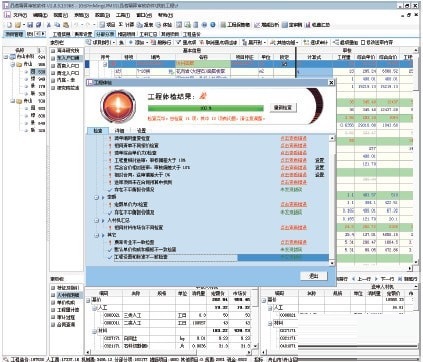Click the Copy icon in toolbar
Screen dimensions: 423x362
pos(57,25)
